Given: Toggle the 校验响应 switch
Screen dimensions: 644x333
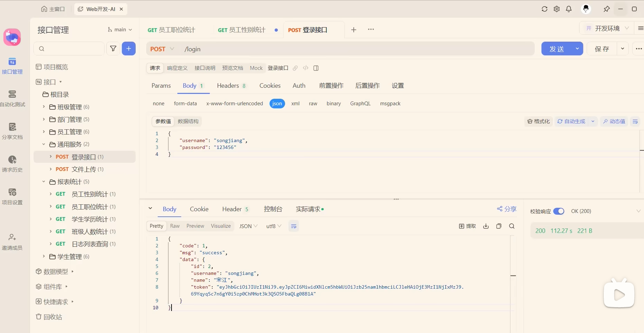Looking at the screenshot, I should click(559, 211).
